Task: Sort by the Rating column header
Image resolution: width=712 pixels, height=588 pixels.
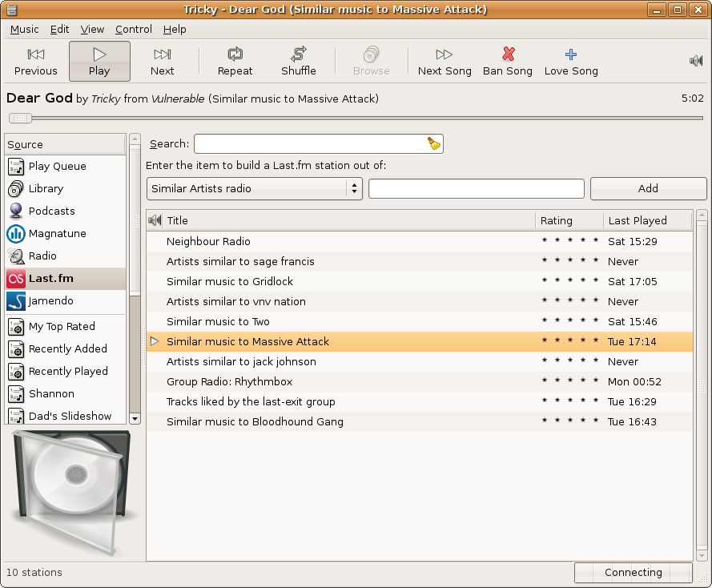Action: [x=569, y=220]
